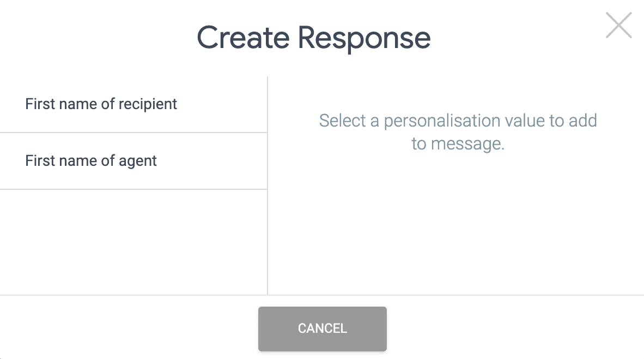Choose the recipient first name personalisation
The image size is (644, 359).
[133, 104]
